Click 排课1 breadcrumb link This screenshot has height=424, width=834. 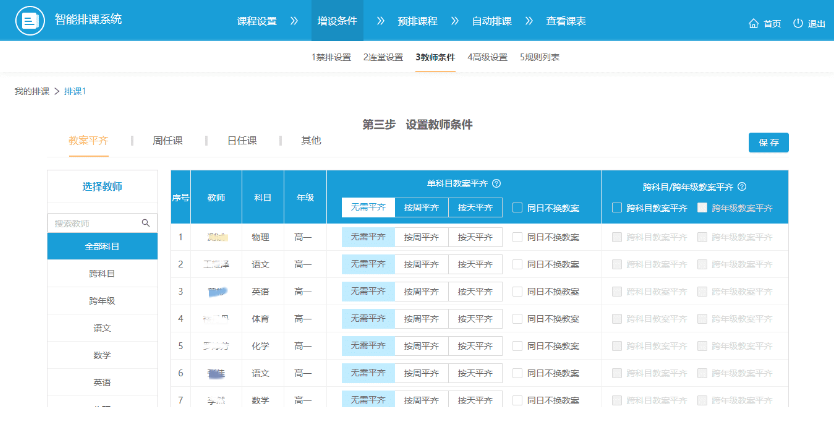[x=75, y=92]
